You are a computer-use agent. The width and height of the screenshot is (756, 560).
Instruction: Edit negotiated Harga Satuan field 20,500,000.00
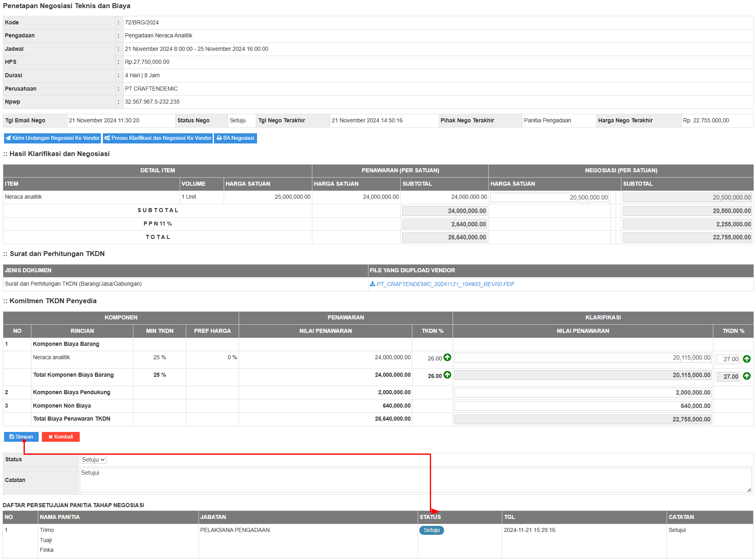coord(549,198)
